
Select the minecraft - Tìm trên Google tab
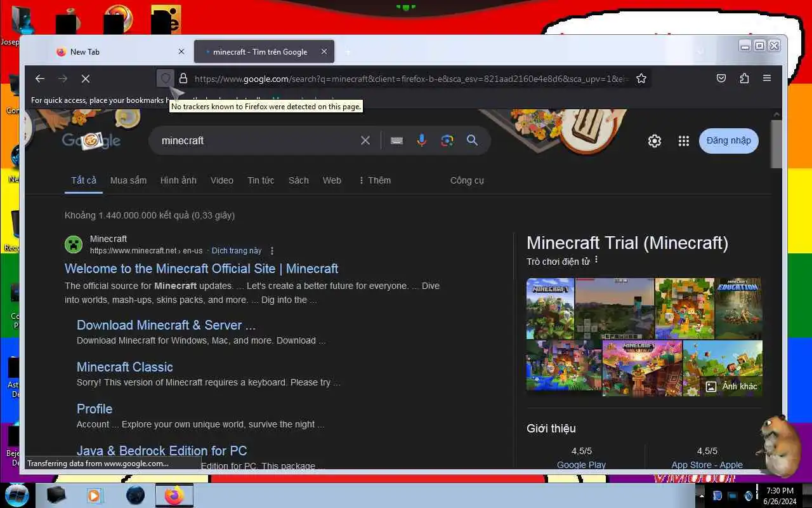(x=264, y=52)
